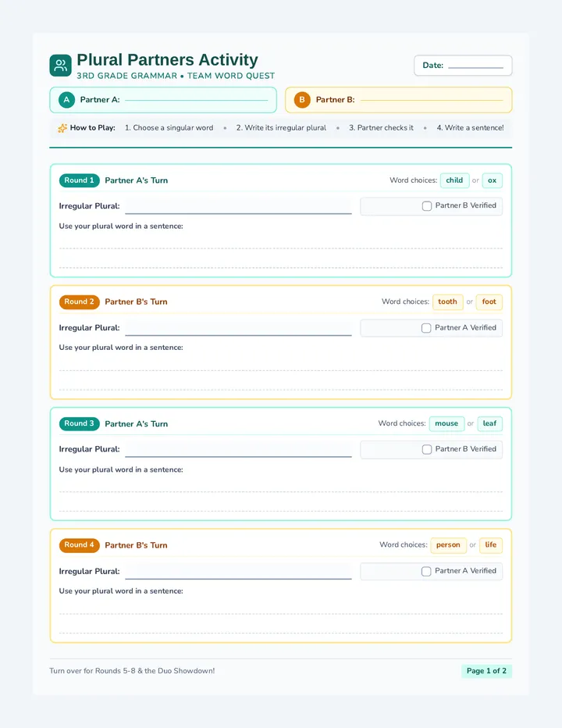Click Round 3 Irregular Plural answer line
The height and width of the screenshot is (728, 562).
[x=239, y=449]
